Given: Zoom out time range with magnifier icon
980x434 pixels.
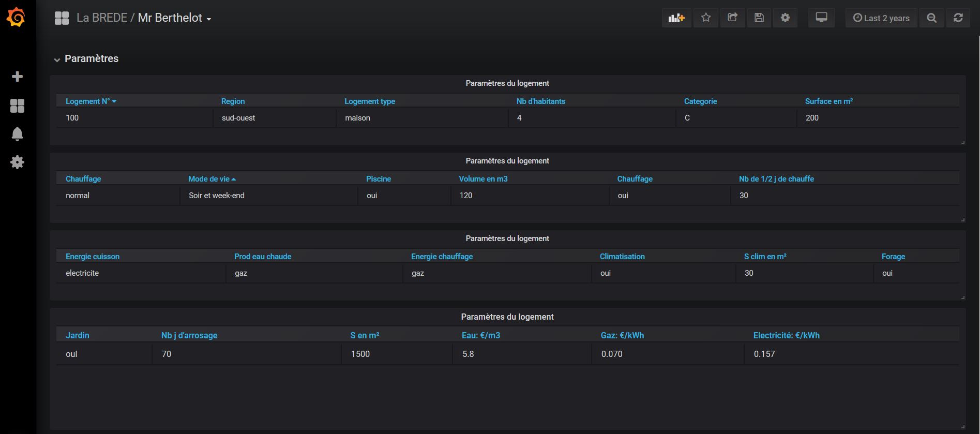Looking at the screenshot, I should point(931,18).
